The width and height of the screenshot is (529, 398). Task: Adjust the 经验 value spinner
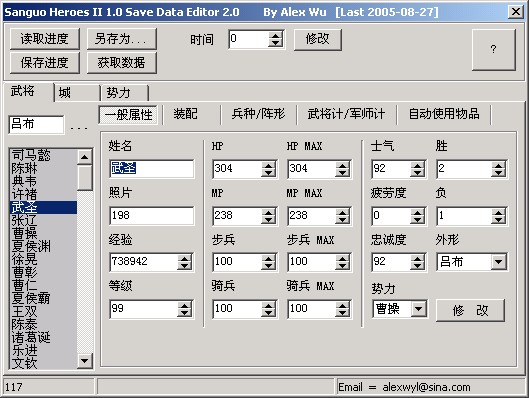(185, 262)
